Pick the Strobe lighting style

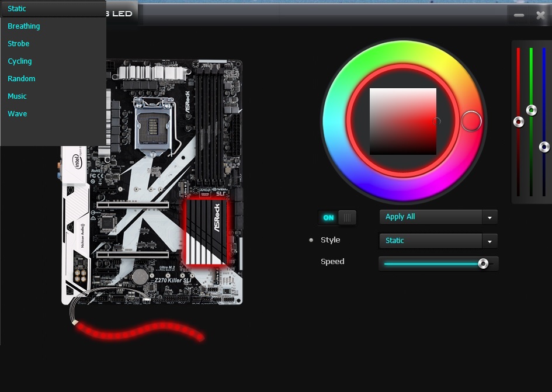point(53,44)
